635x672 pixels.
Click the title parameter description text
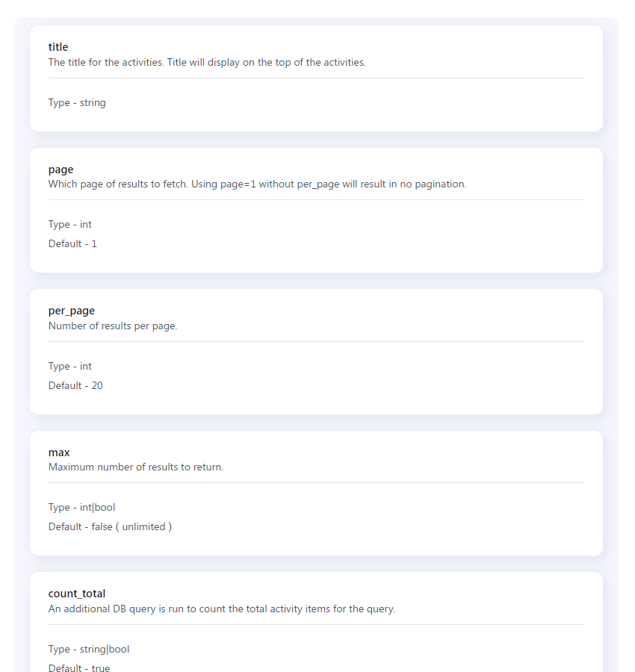point(207,63)
